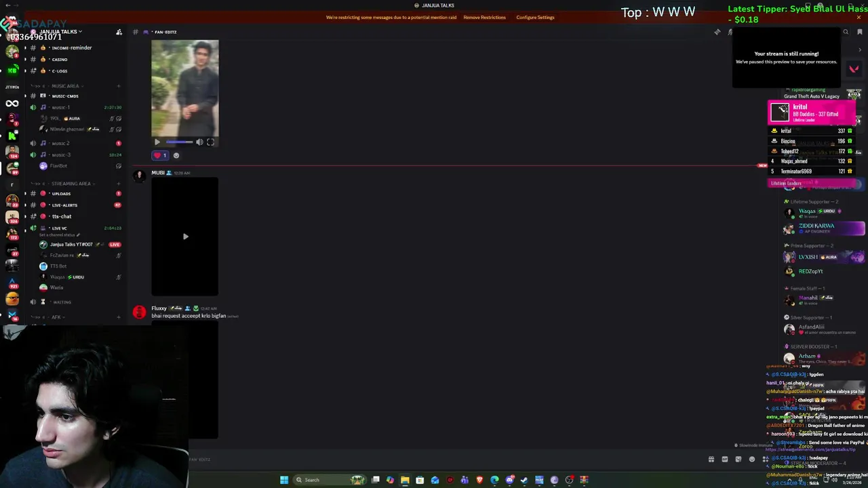Join the WAITING voice channel

(62, 302)
